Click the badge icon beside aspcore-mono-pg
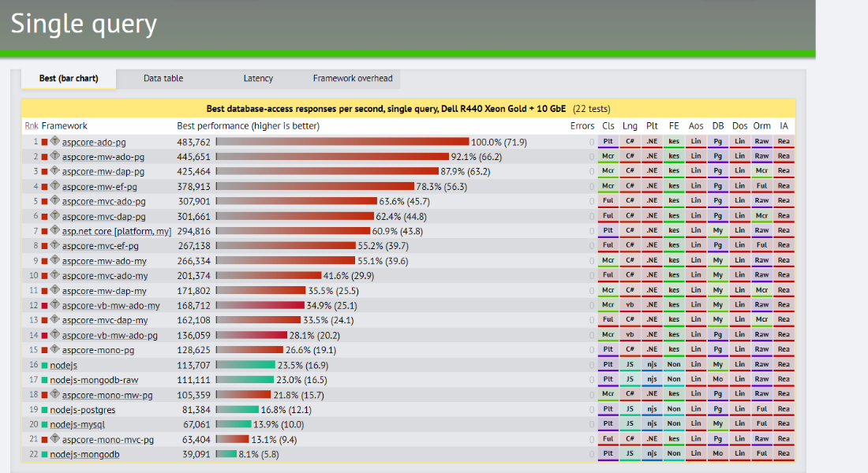The height and width of the screenshot is (473, 868). 54,349
